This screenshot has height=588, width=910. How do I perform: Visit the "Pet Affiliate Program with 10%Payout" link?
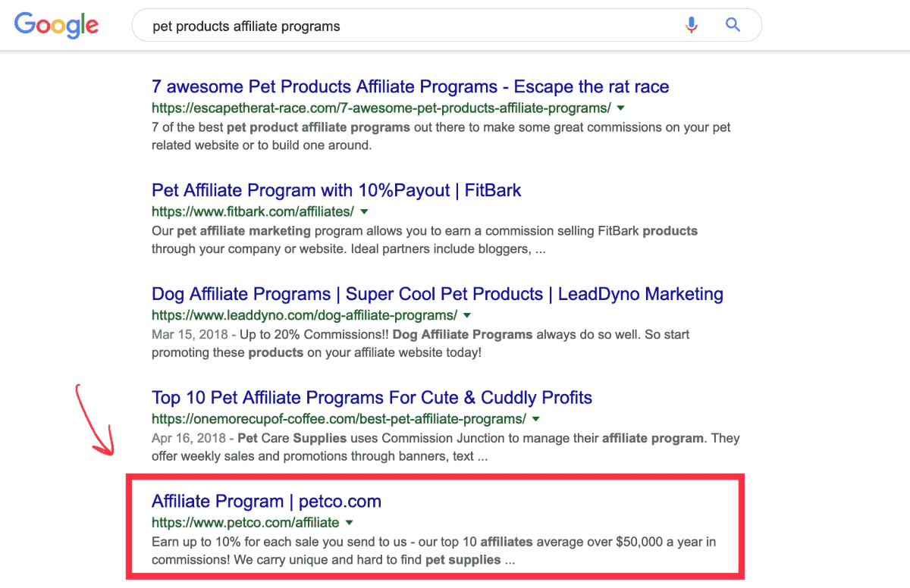click(336, 190)
